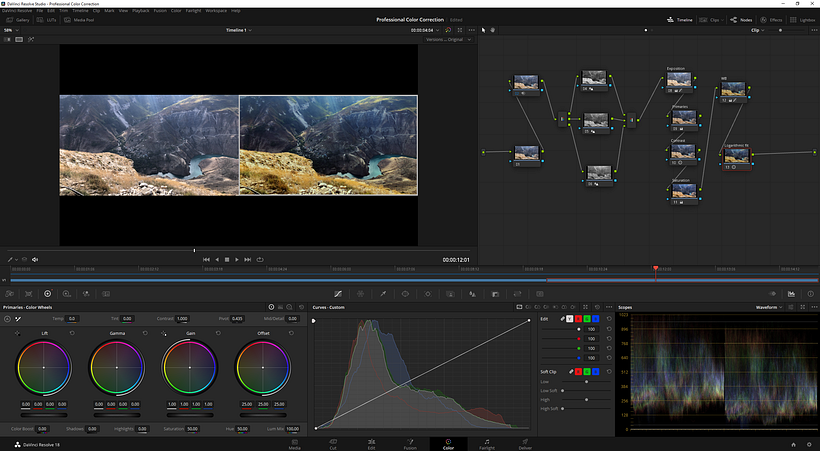Toggle the red Soft Clip channel
Image resolution: width=820 pixels, height=451 pixels.
tap(578, 371)
